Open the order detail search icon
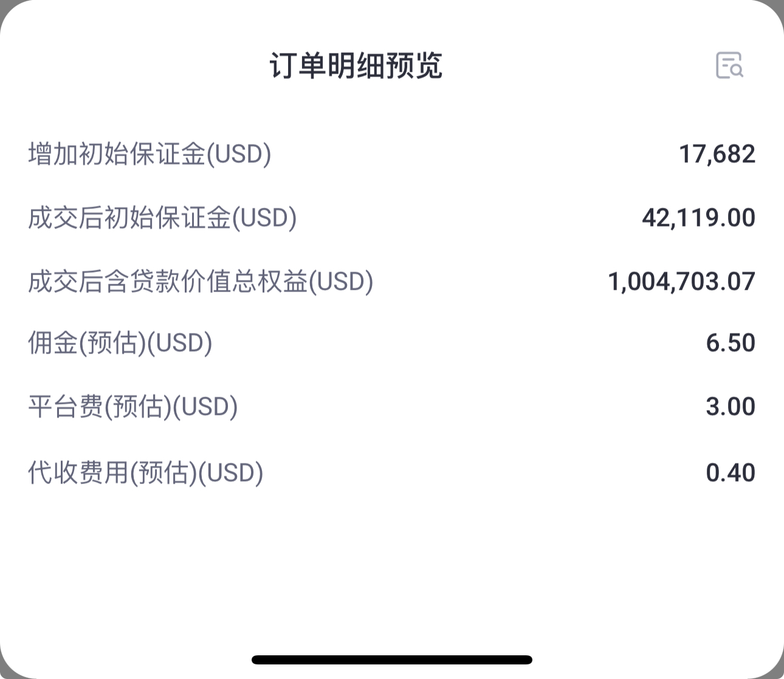784x679 pixels. [x=729, y=65]
